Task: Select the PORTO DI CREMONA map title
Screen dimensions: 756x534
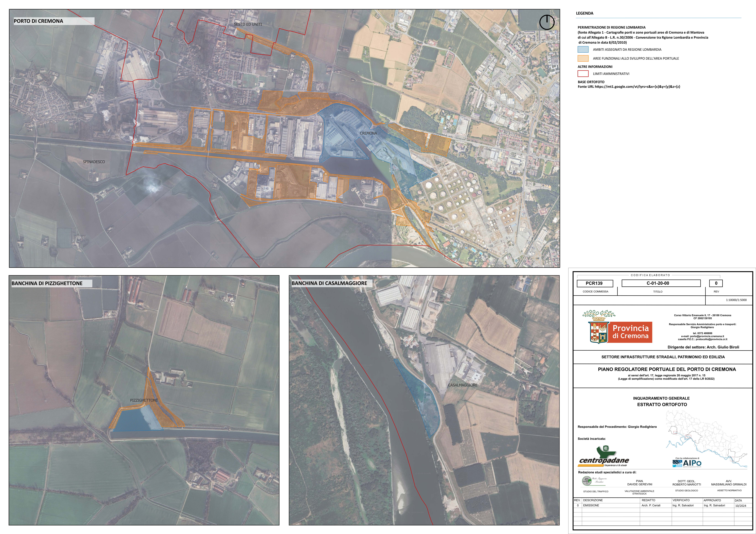Action: click(x=38, y=21)
